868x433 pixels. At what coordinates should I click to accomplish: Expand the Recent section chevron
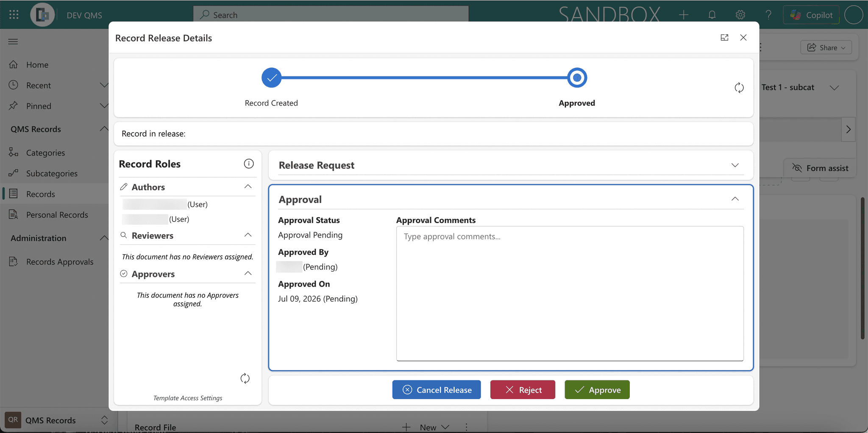coord(104,85)
